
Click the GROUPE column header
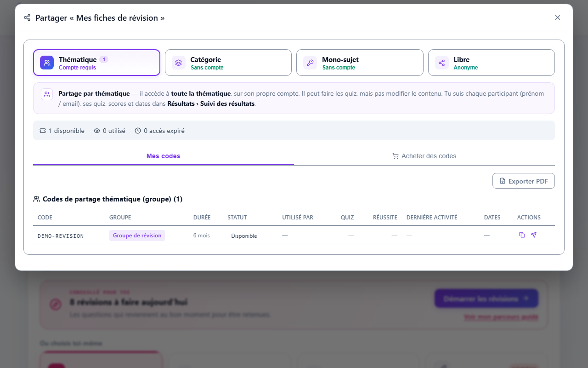click(120, 218)
